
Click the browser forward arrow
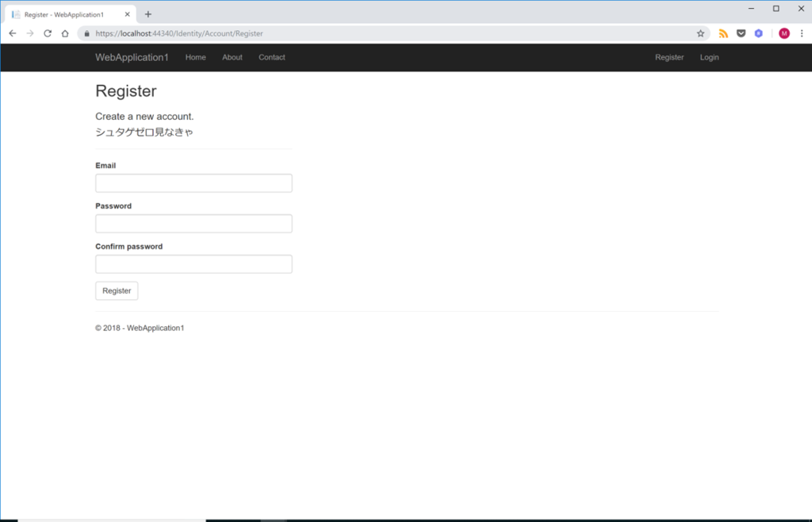click(30, 33)
